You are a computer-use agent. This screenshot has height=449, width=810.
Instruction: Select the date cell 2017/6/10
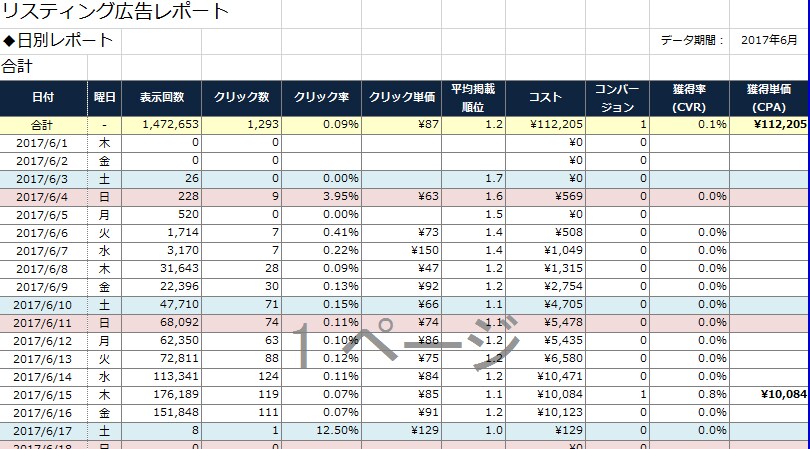coord(43,305)
